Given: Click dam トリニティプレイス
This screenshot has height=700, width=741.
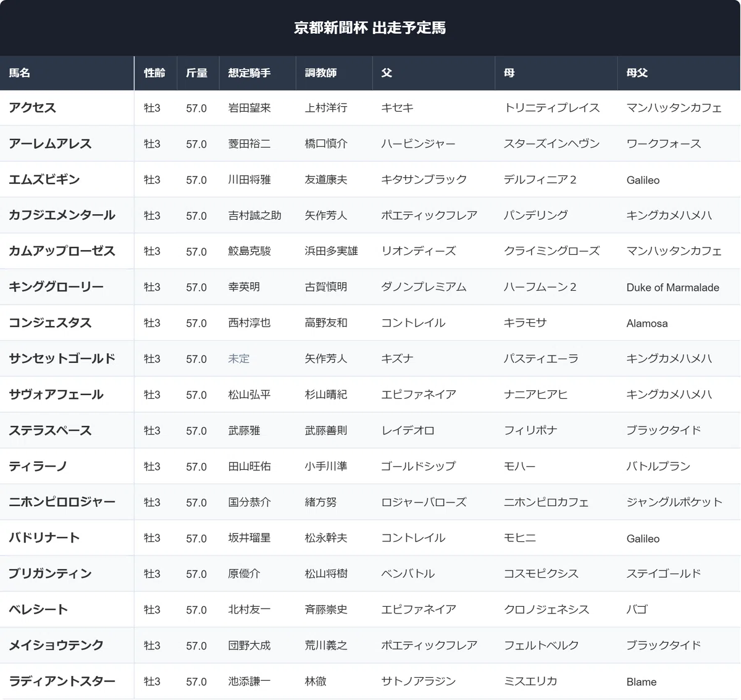Looking at the screenshot, I should (552, 108).
